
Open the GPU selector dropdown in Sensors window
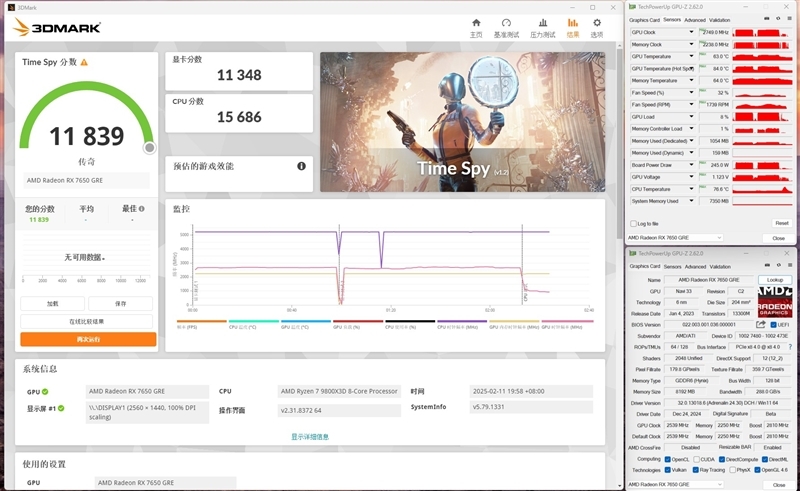[675, 238]
